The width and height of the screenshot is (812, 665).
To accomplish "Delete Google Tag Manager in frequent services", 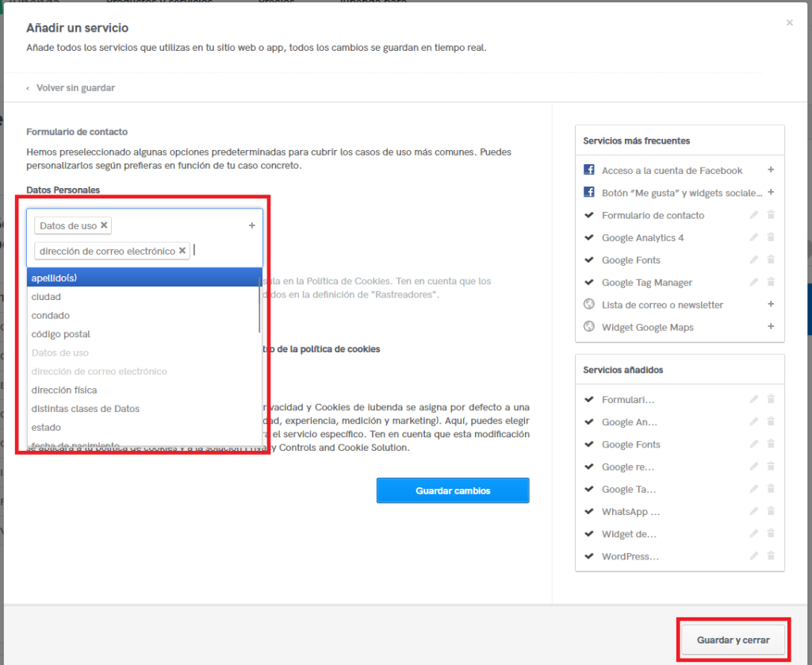I will click(x=771, y=283).
